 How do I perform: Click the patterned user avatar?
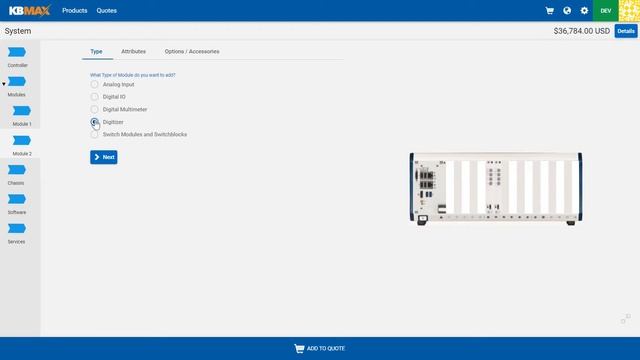click(x=629, y=11)
